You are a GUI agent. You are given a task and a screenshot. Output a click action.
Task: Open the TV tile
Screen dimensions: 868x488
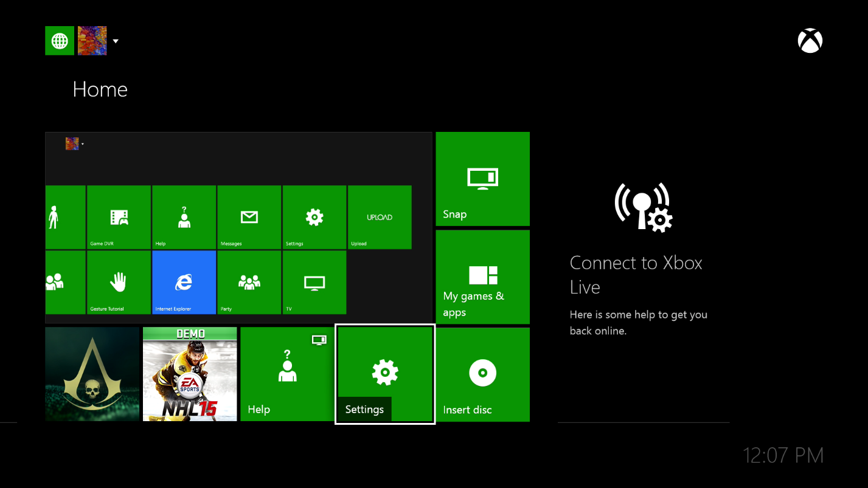click(314, 283)
